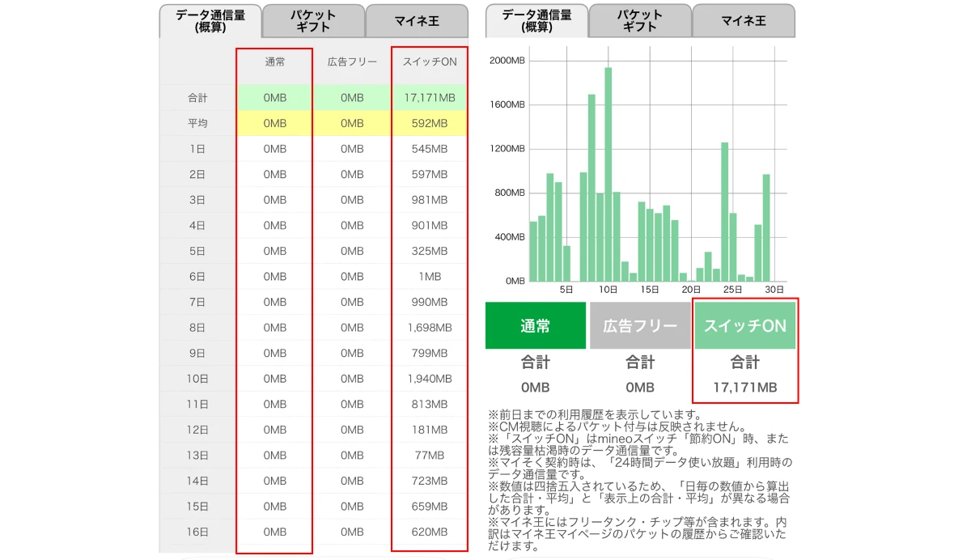
Task: Select the 通常 column header in the table
Action: (275, 62)
